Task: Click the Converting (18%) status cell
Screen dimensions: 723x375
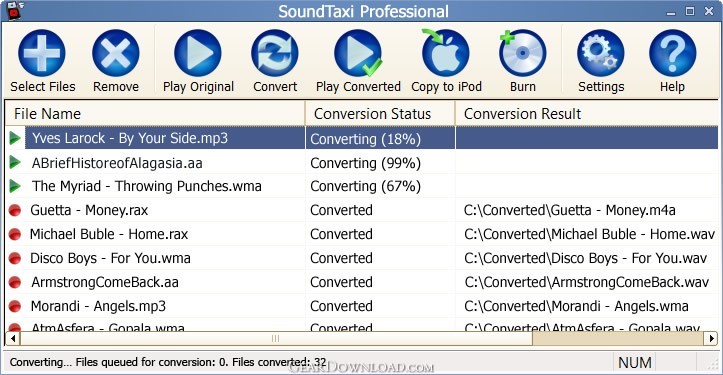Action: (380, 138)
